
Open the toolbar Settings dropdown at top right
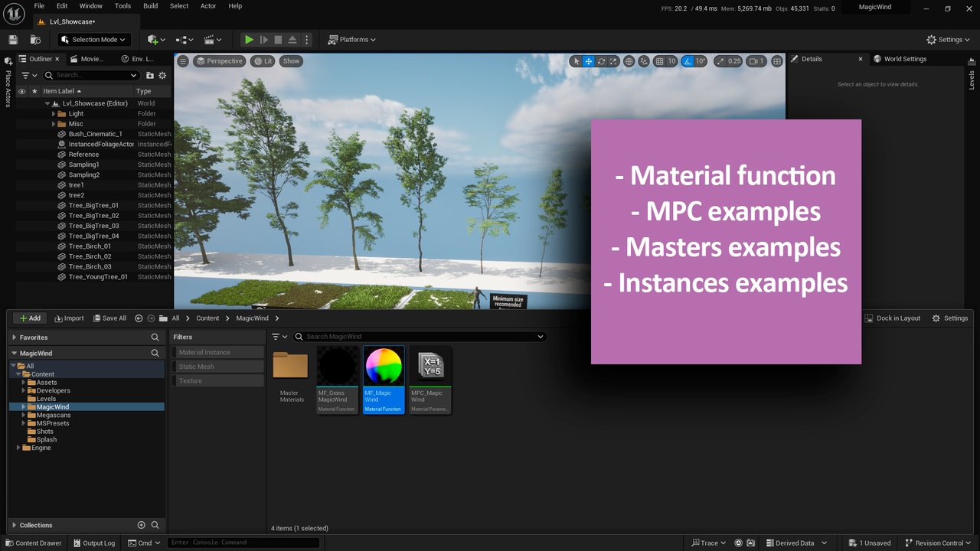949,40
